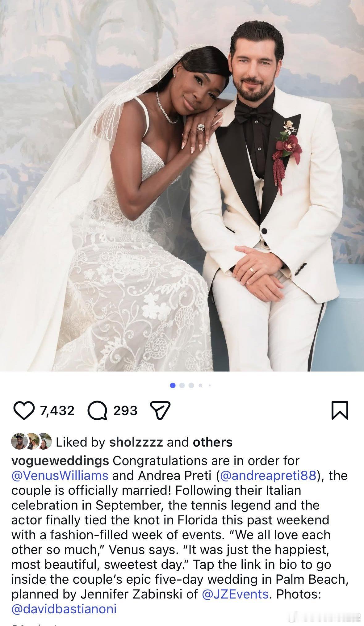Tap the liker avatar cluster

coord(31,442)
